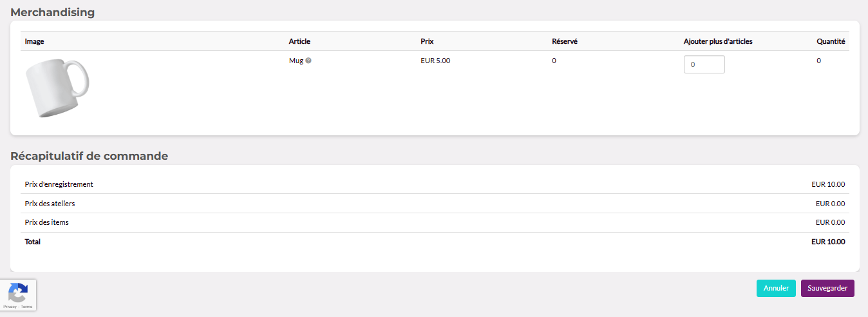868x317 pixels.
Task: Click the white mug product image
Action: coord(57,88)
